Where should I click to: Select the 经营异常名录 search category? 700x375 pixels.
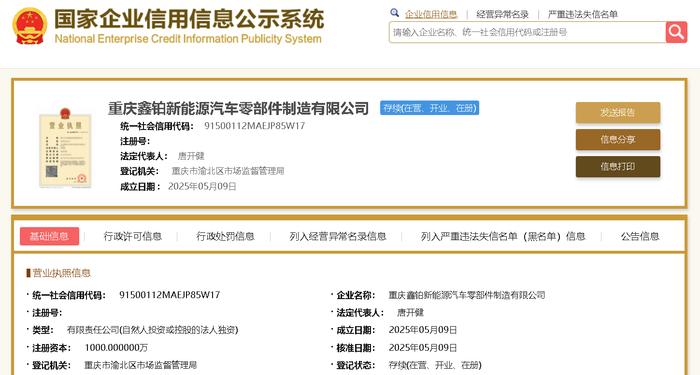click(502, 14)
